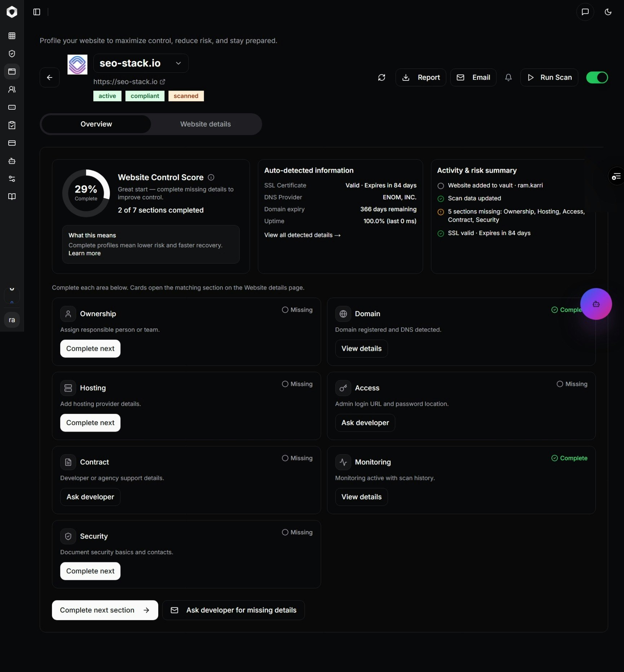Click the Missing status on the Ownership card
The width and height of the screenshot is (624, 672).
tap(297, 310)
